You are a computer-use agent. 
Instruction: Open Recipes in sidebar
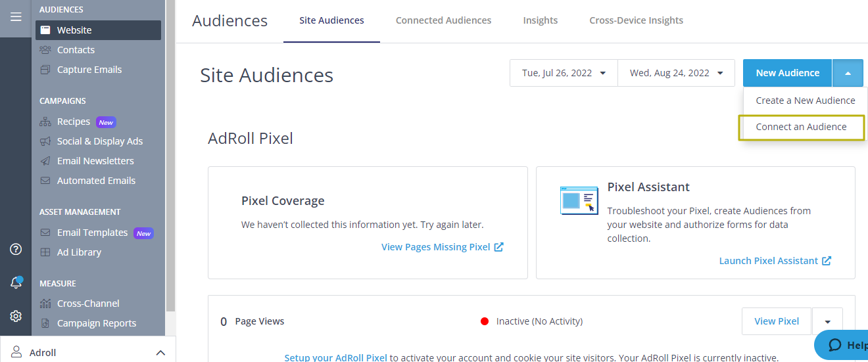74,122
